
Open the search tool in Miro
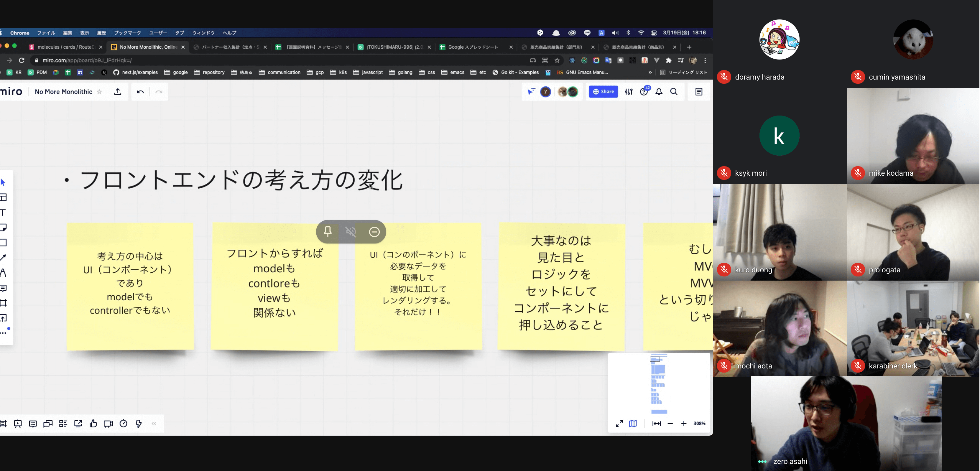point(674,92)
